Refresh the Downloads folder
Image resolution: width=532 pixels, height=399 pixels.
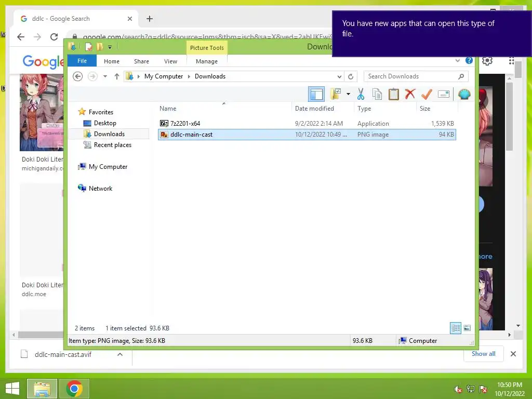point(351,77)
